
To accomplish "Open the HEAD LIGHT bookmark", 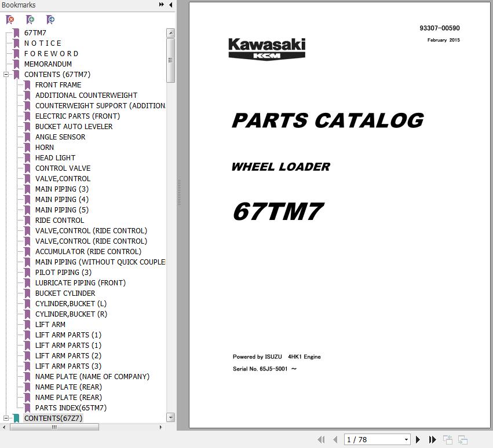I will point(56,157).
